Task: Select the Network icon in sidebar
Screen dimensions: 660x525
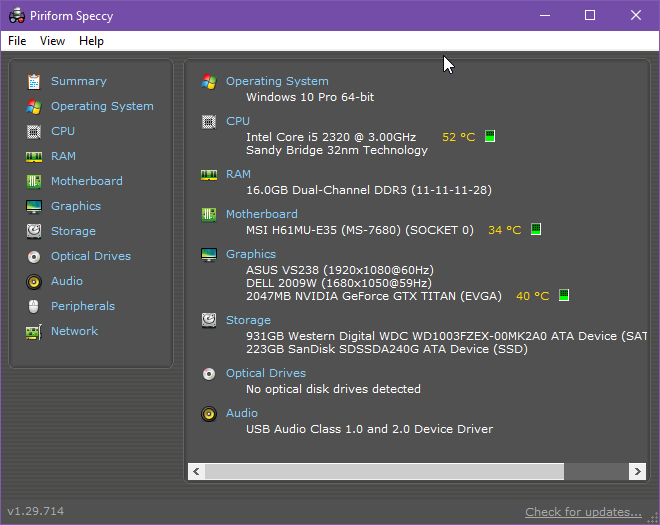Action: [34, 331]
